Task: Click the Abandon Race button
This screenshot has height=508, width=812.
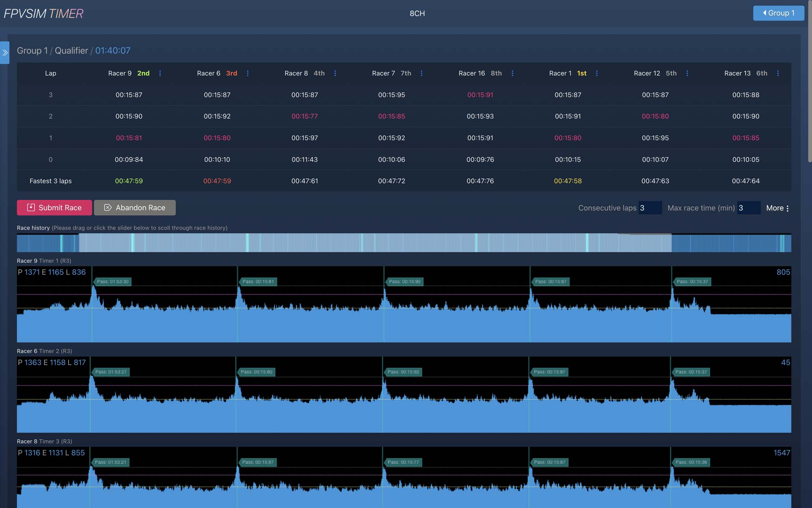Action: tap(135, 208)
